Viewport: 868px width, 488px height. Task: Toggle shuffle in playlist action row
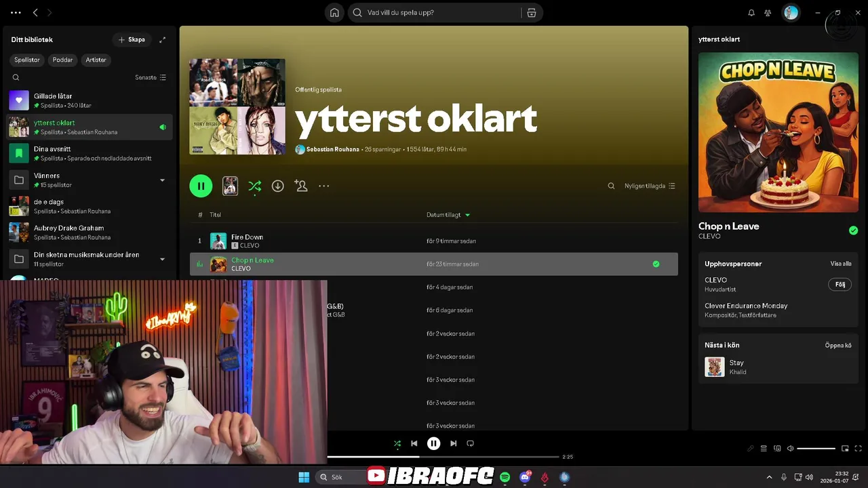coord(255,186)
